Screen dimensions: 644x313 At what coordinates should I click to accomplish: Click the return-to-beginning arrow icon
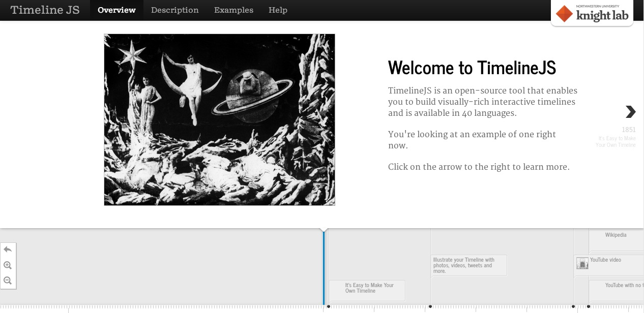8,249
